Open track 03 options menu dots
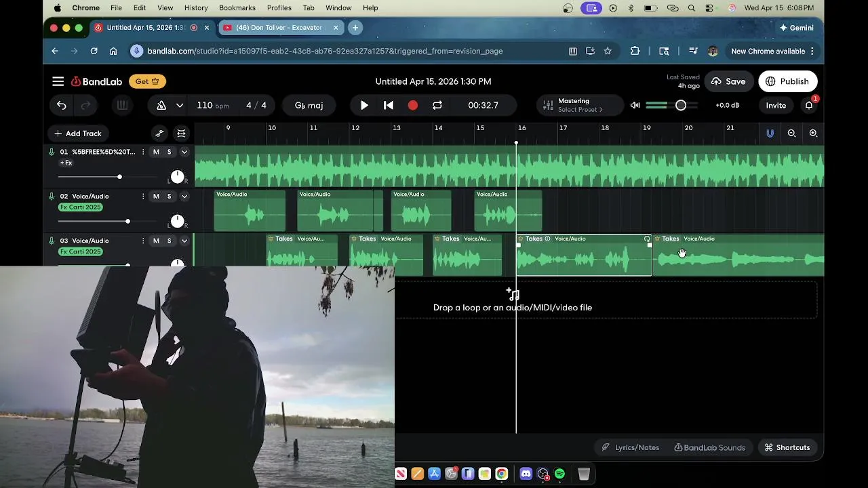The image size is (868, 488). tap(142, 241)
